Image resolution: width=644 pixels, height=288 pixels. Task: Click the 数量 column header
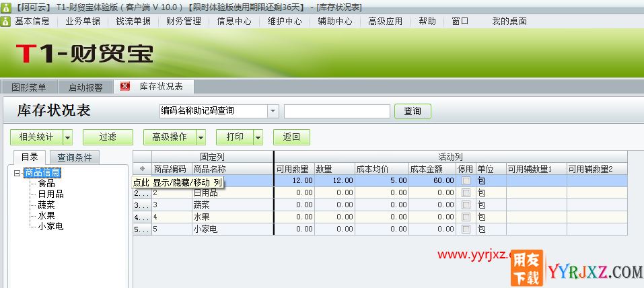334,169
